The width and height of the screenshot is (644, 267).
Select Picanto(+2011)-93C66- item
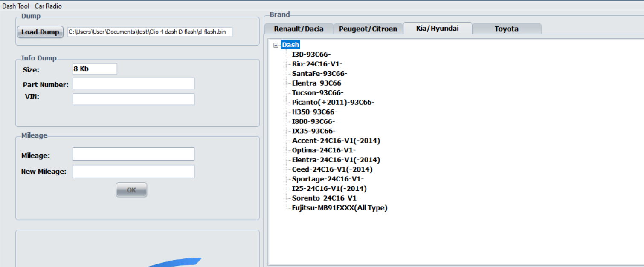pos(333,102)
